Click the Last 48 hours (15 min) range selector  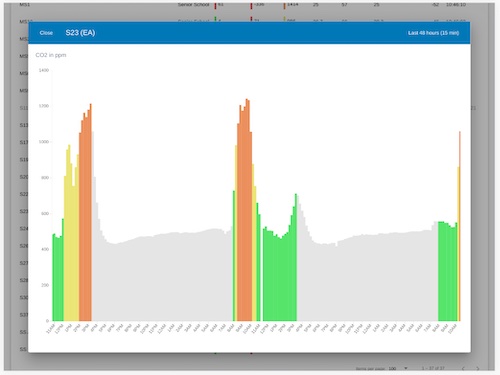pyautogui.click(x=433, y=33)
